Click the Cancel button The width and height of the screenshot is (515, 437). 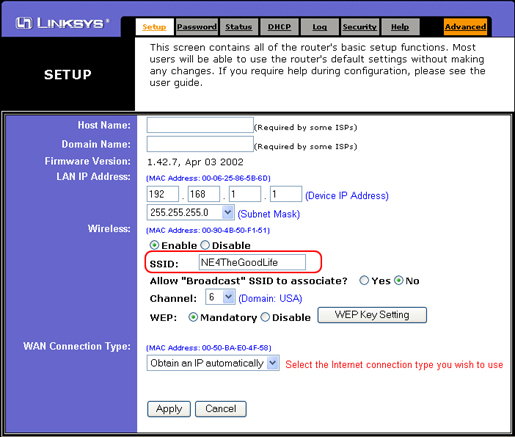pos(221,409)
